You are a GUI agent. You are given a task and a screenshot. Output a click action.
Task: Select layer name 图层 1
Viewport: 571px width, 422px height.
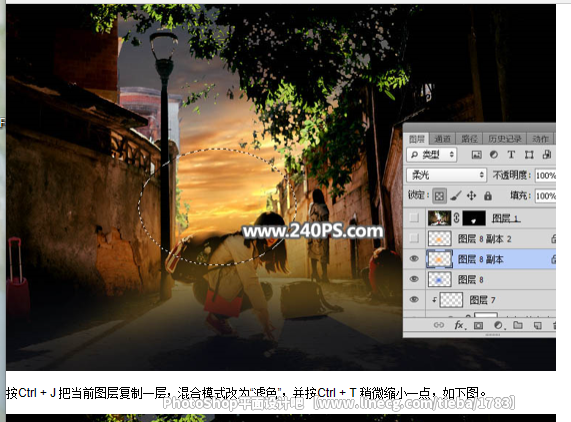(506, 218)
